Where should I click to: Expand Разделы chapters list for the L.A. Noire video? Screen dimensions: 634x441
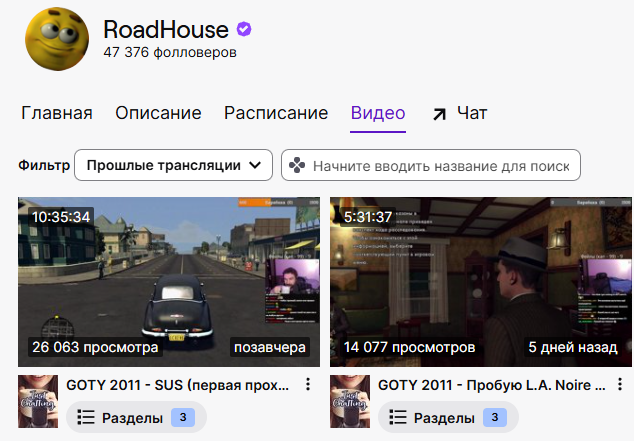(x=448, y=417)
